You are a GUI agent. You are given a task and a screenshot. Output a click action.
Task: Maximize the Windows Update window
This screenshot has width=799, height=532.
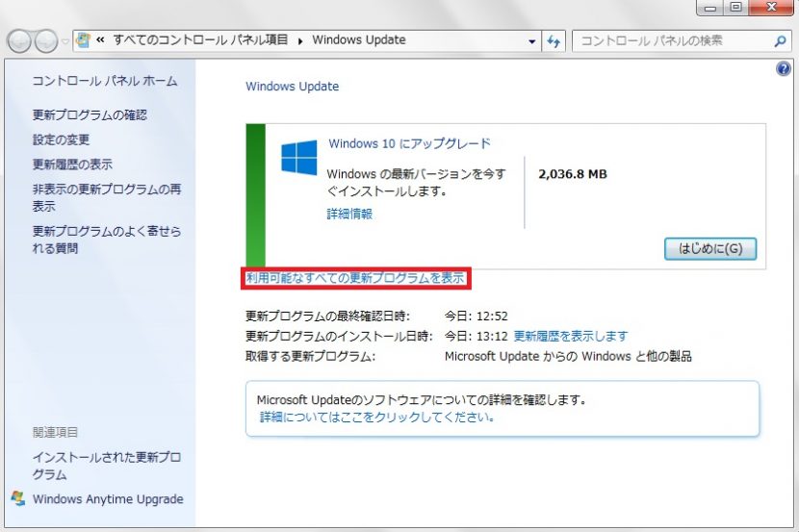pos(735,7)
